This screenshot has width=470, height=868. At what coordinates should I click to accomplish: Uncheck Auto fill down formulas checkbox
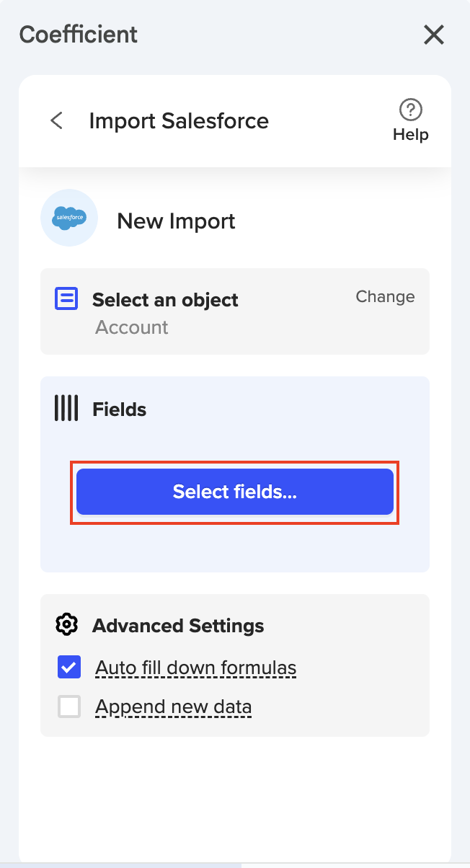(x=69, y=668)
